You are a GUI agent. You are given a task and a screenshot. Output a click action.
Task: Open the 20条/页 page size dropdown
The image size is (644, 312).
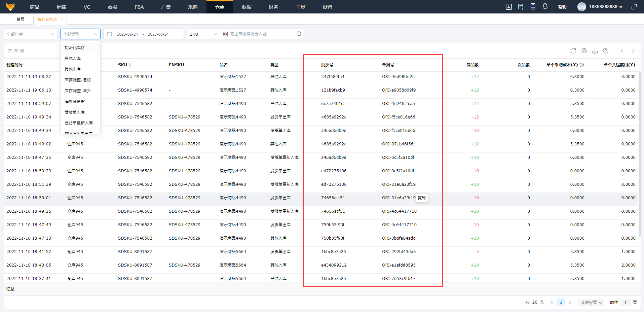592,302
